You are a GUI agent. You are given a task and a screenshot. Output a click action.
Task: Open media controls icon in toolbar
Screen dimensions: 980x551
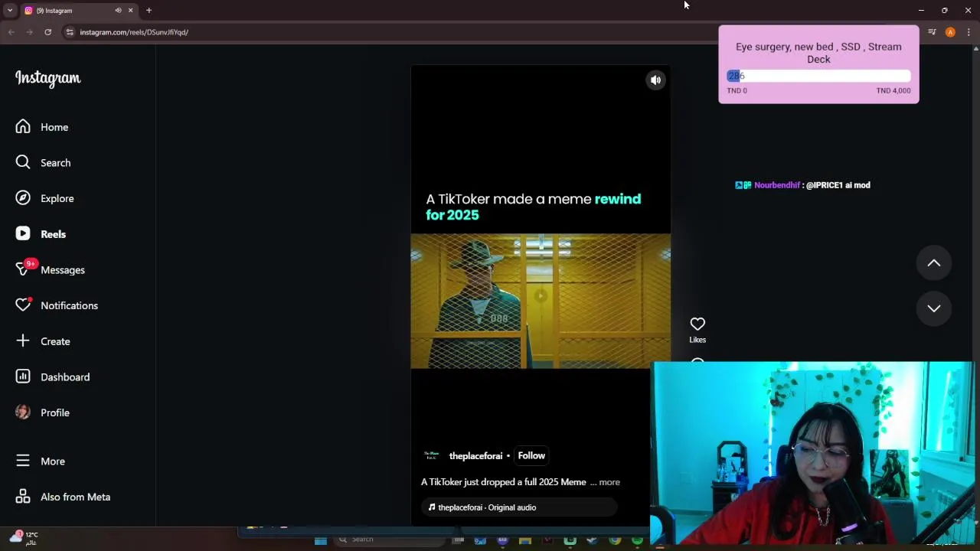click(x=932, y=32)
